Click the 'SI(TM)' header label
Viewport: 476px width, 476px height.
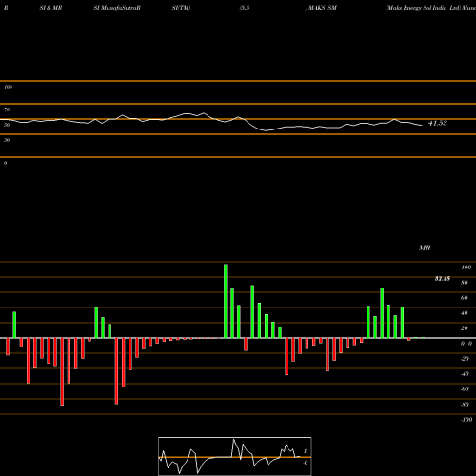181,8
